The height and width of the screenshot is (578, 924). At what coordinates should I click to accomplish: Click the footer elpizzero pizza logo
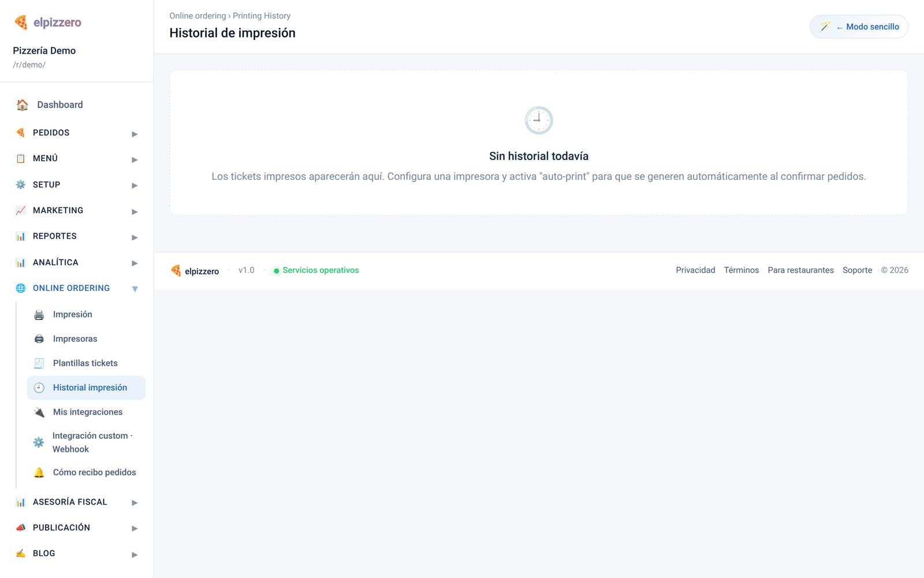tap(176, 271)
